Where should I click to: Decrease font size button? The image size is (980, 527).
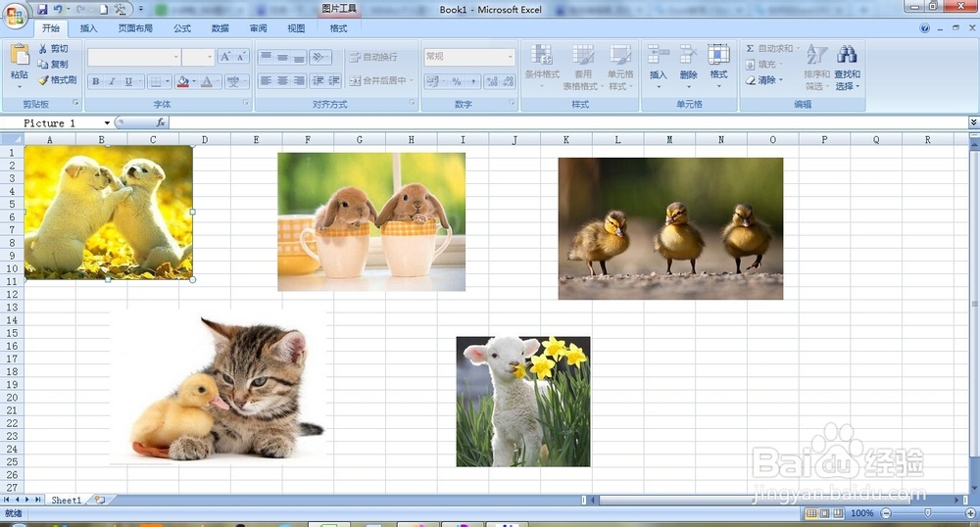241,57
